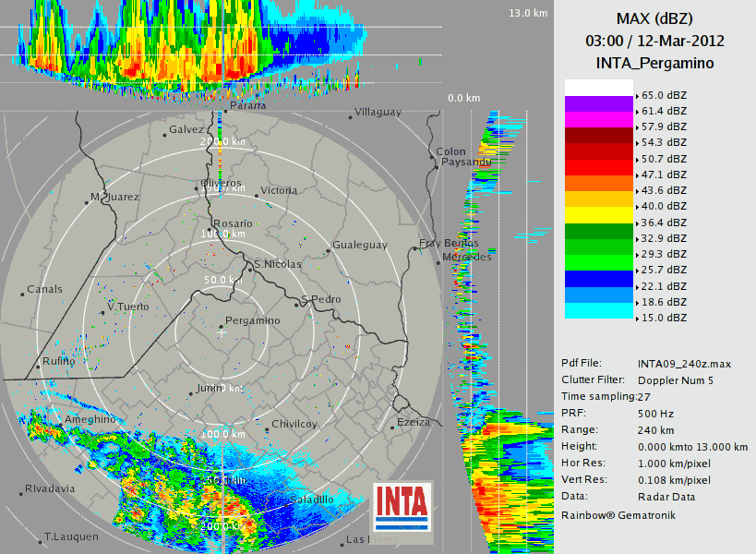Click the 13.0 km height label

pyautogui.click(x=528, y=13)
